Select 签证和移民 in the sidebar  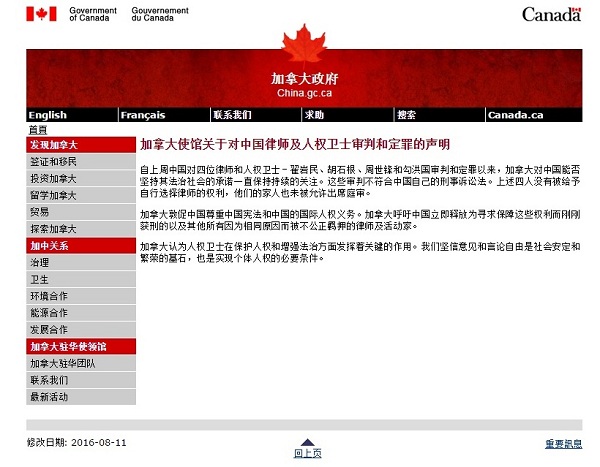pos(81,162)
